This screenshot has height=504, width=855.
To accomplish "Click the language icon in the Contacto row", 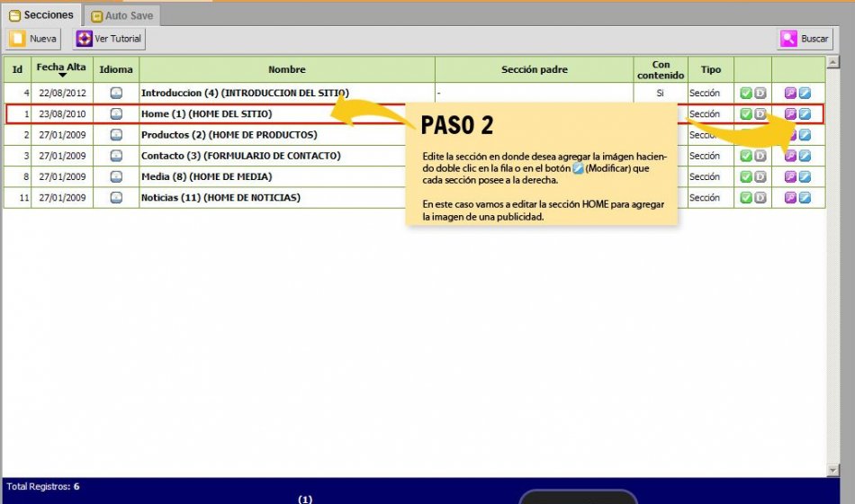I will coord(116,156).
